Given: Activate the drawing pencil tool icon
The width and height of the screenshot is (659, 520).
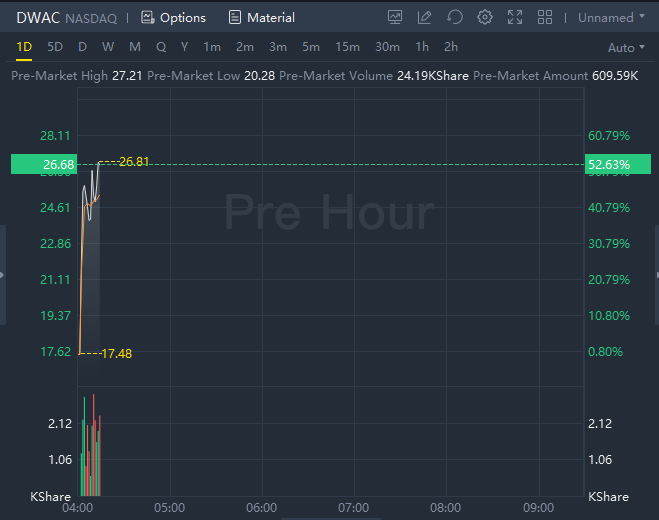Looking at the screenshot, I should (x=424, y=18).
